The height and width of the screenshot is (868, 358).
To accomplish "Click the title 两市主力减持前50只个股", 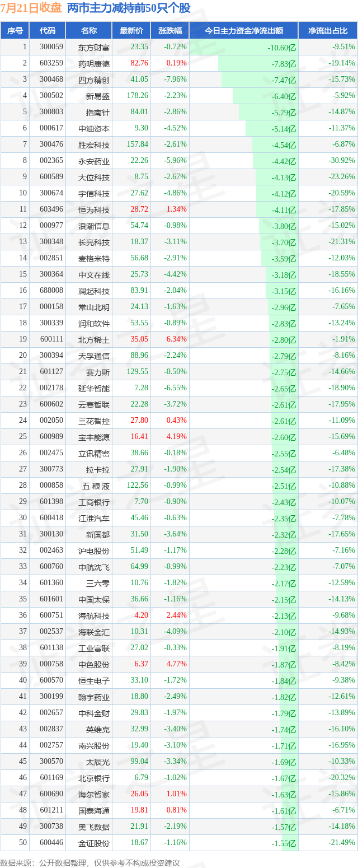I will pos(129,8).
